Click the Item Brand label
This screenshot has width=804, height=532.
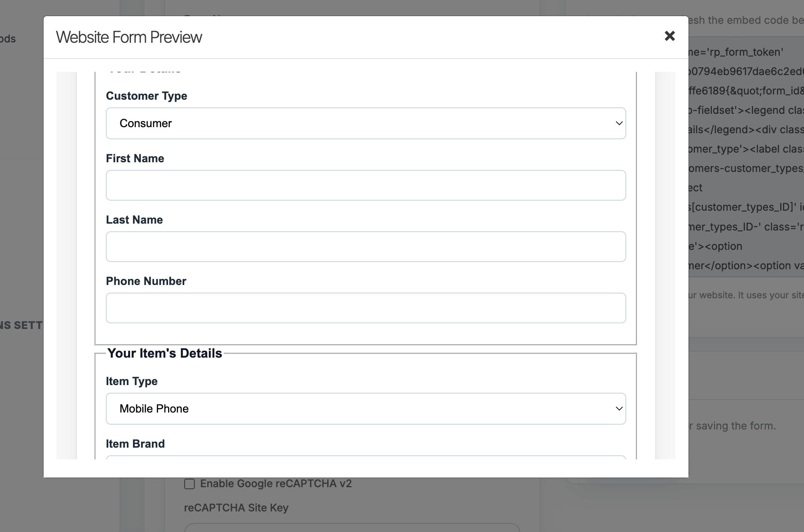coord(135,444)
